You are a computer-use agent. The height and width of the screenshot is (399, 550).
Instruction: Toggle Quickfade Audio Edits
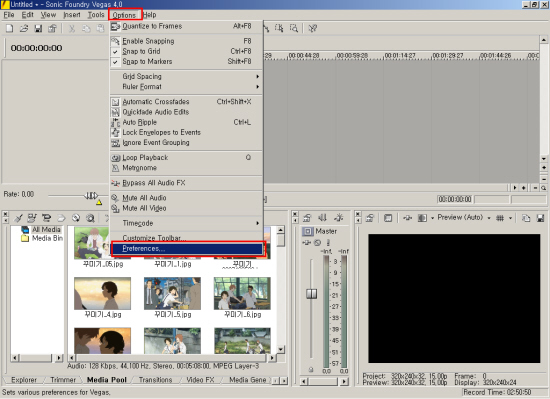point(186,112)
